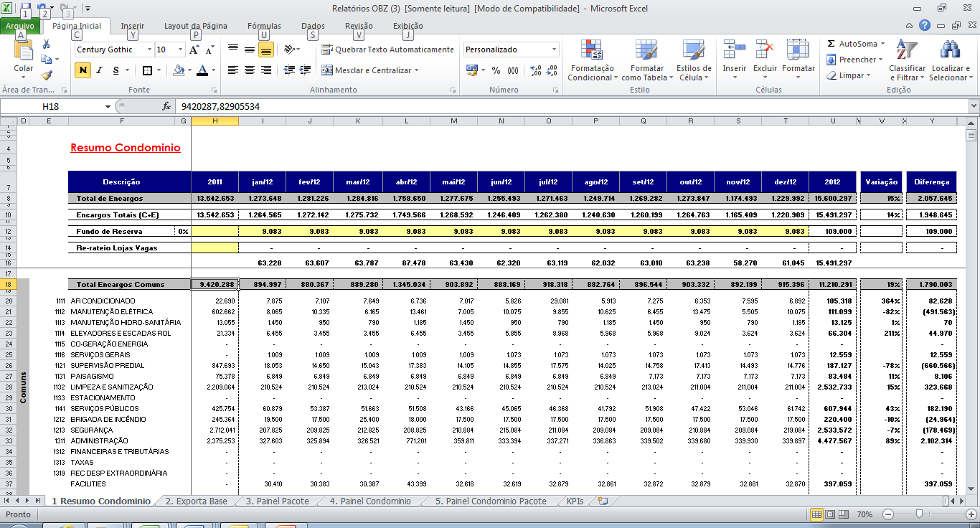Decrease font size with the small A icon
The height and width of the screenshot is (528, 980).
tap(209, 50)
